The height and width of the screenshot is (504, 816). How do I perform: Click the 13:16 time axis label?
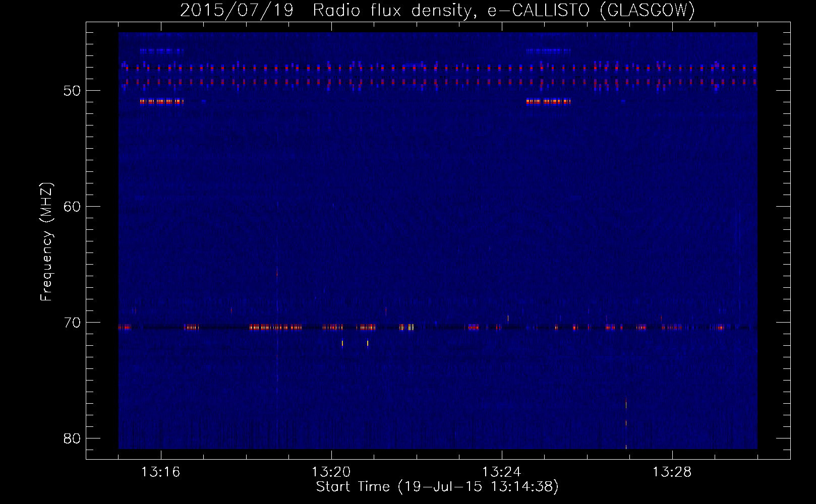(x=160, y=472)
